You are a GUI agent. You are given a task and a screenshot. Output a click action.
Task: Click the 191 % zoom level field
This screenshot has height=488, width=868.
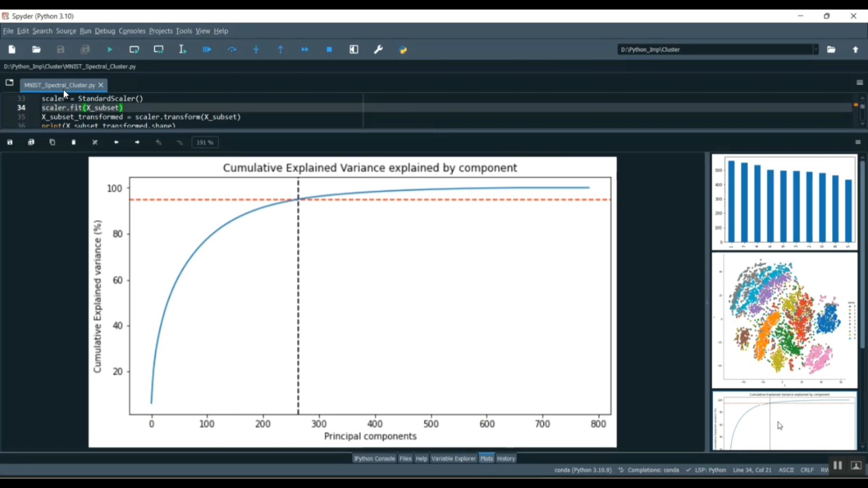click(x=205, y=142)
